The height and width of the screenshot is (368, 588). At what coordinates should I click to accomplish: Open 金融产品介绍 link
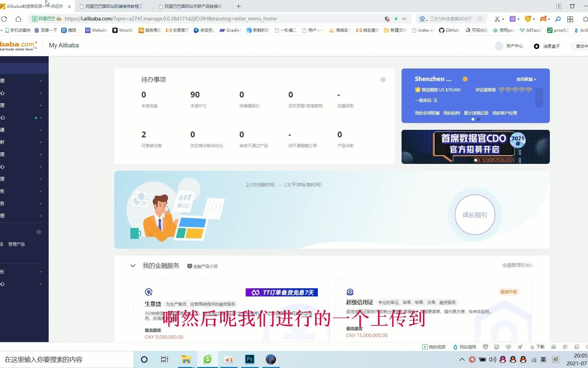point(202,266)
